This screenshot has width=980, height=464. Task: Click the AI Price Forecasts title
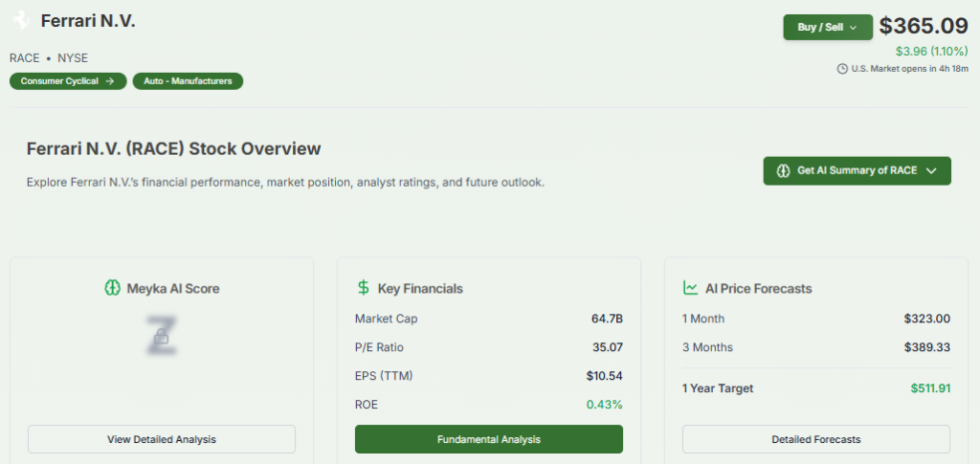click(759, 289)
